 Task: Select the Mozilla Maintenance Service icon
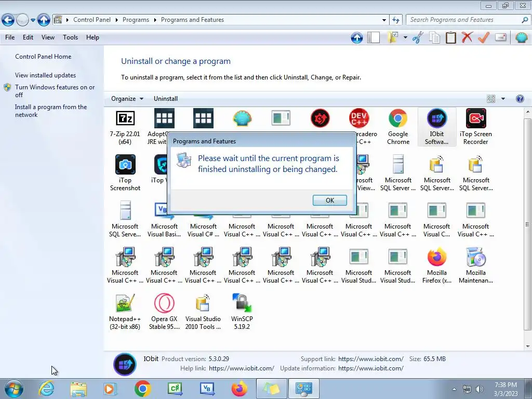coord(476,265)
